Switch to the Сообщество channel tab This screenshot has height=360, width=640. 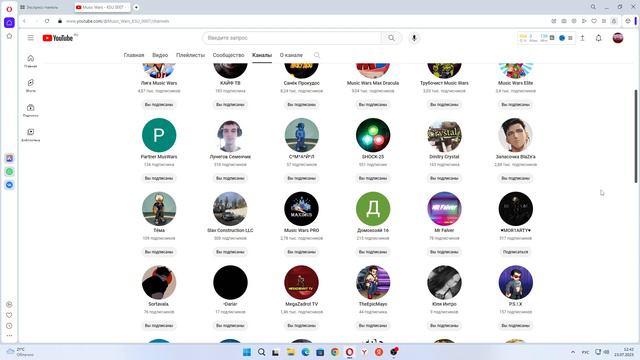pos(228,55)
